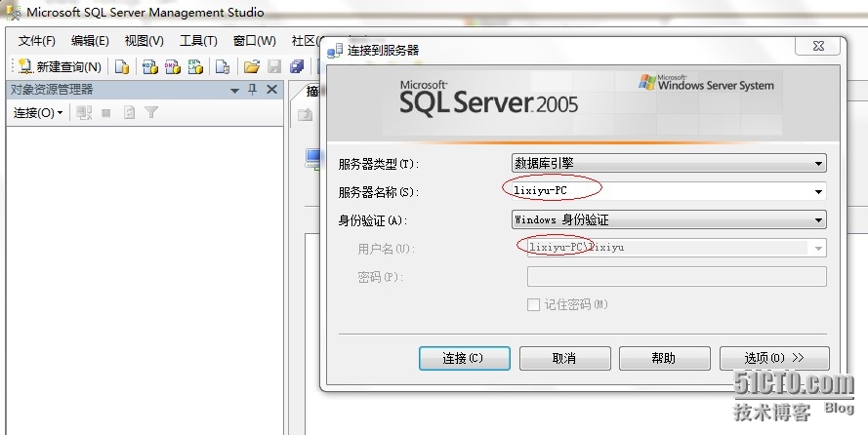Click the MDX query icon
Image resolution: width=868 pixels, height=435 pixels.
[x=150, y=67]
